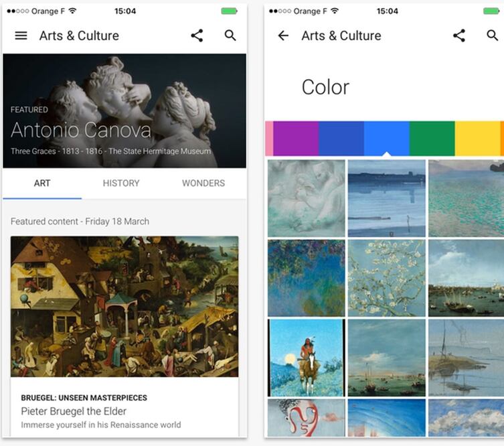This screenshot has width=504, height=446.
Task: Tap the share icon on home screen
Action: click(197, 35)
